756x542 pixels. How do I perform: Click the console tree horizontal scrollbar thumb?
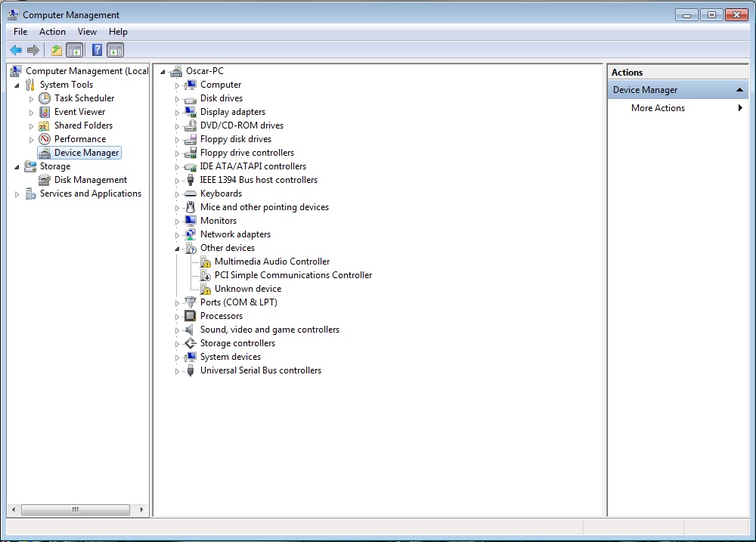point(75,509)
